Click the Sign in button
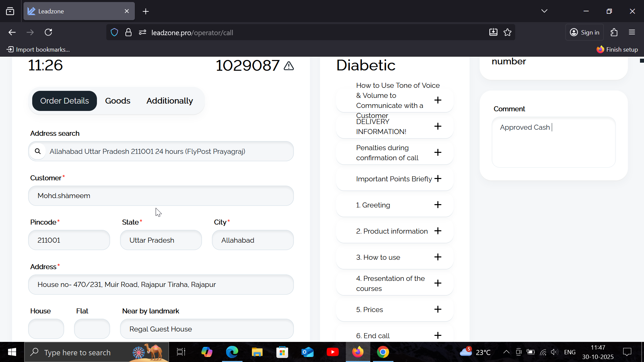The width and height of the screenshot is (644, 362). 585,32
